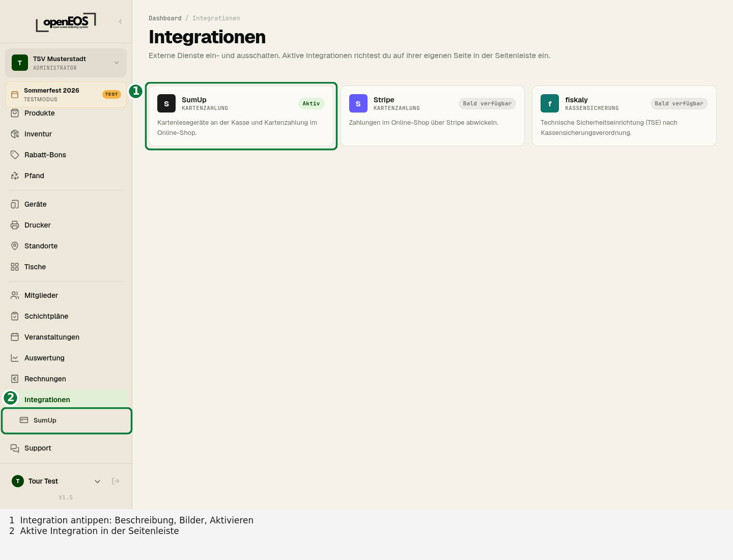The image size is (733, 560).
Task: Click the TEST badge on Sommerfest
Action: (x=111, y=94)
